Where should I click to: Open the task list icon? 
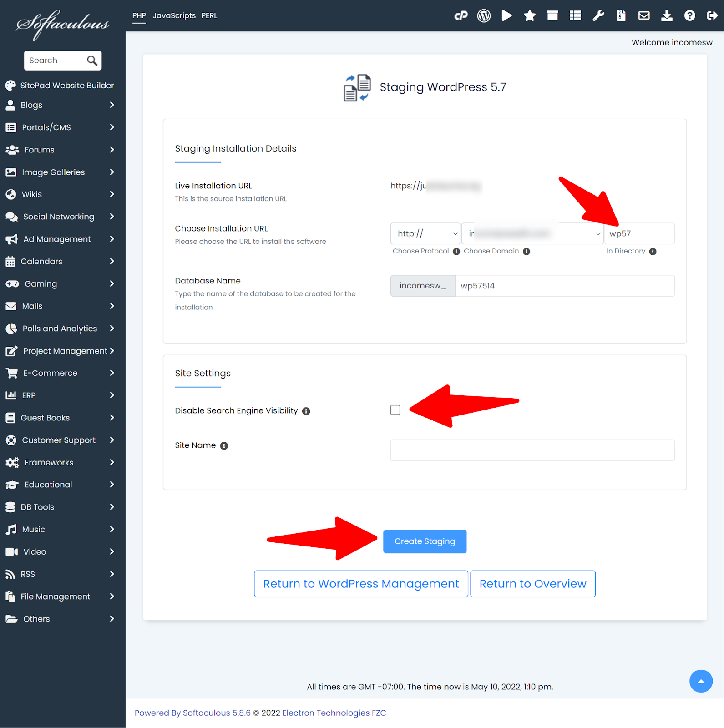pos(575,16)
